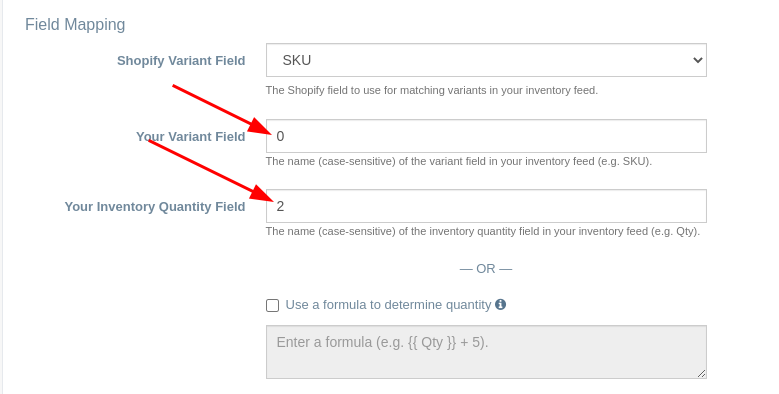Click the 'Your Variant Field' label
This screenshot has width=779, height=394.
coord(191,137)
